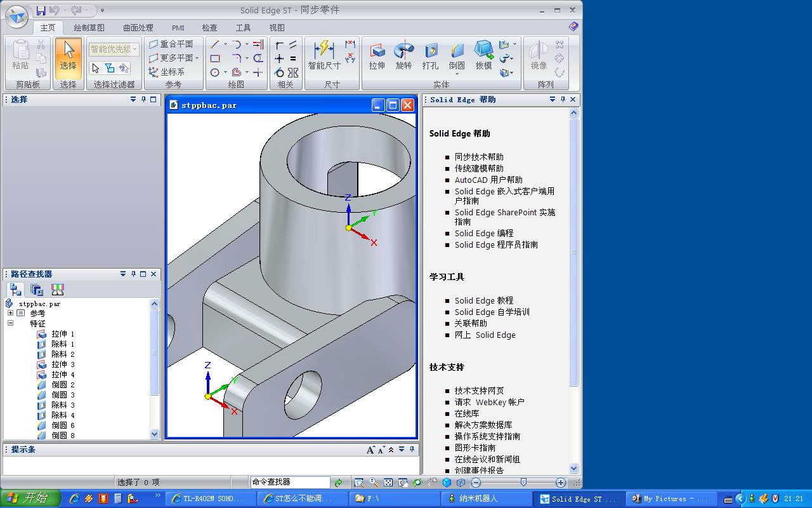Pin the 提示条 prompt bar

click(412, 450)
